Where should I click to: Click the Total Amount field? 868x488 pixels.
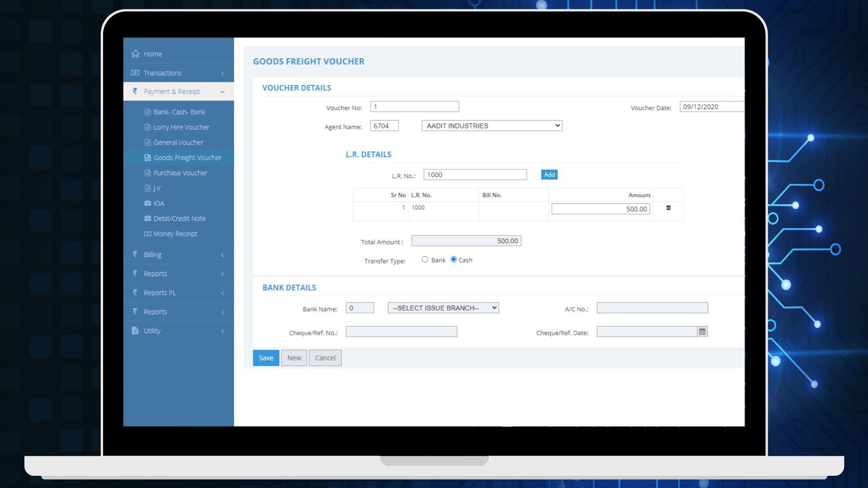(x=466, y=241)
